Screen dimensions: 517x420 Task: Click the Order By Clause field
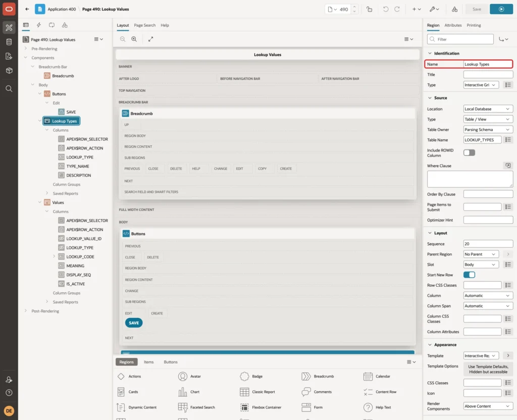coord(488,194)
